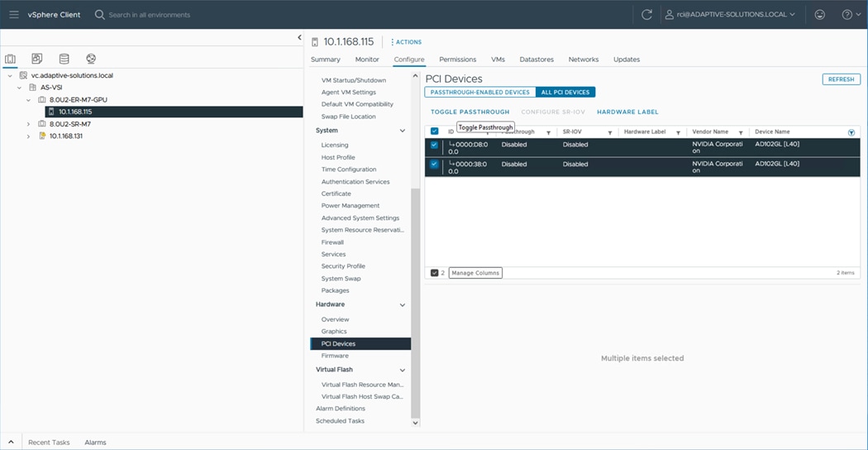The image size is (868, 450).
Task: Open the user account dropdown
Action: [730, 14]
